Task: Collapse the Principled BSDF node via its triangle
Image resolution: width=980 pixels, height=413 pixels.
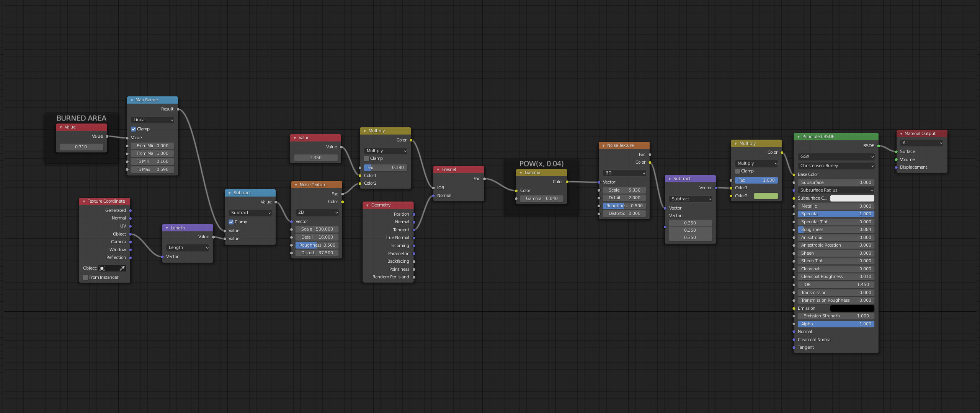Action: tap(798, 137)
